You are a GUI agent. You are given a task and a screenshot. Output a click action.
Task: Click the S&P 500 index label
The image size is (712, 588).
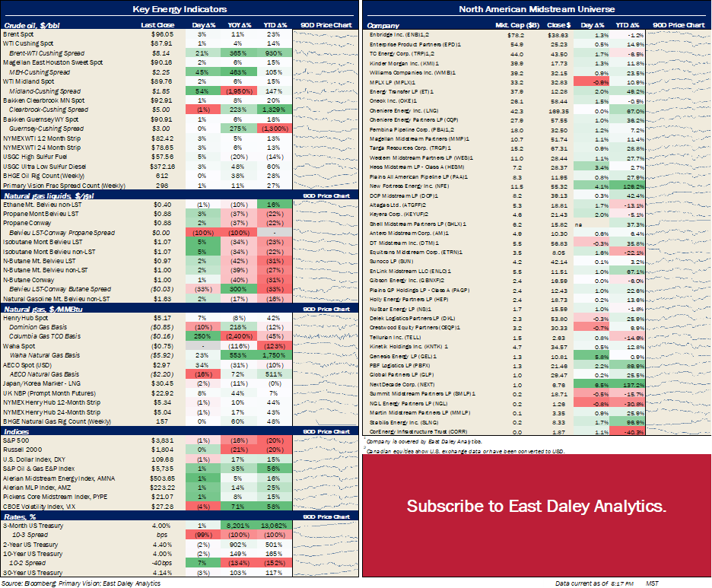(16, 440)
